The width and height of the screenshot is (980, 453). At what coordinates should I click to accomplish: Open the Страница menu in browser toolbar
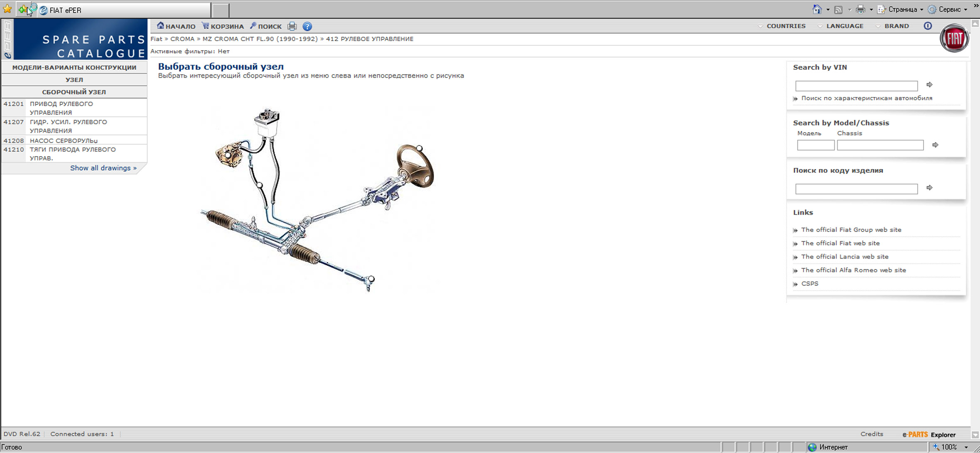(902, 9)
